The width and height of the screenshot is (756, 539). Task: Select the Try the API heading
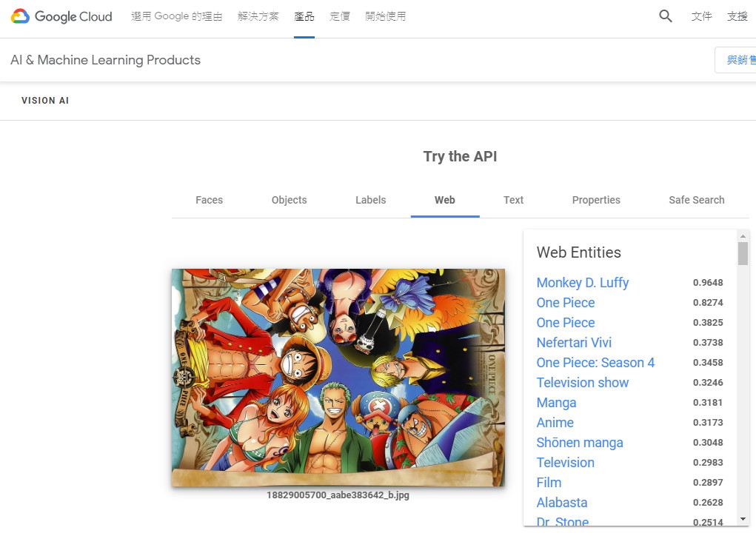(x=460, y=156)
